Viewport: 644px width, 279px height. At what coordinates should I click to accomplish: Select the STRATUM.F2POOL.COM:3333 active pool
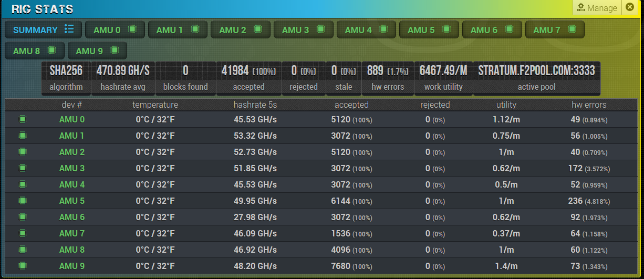pos(536,78)
